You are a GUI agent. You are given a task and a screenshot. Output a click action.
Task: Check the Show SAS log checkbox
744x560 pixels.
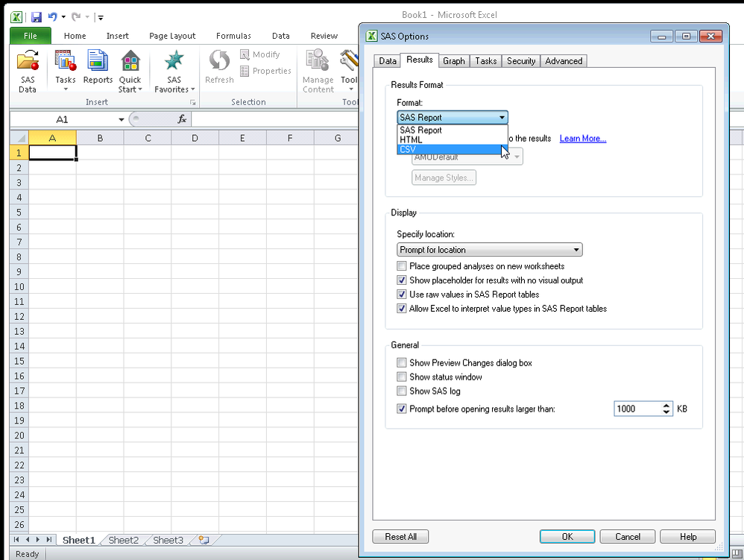coord(402,391)
